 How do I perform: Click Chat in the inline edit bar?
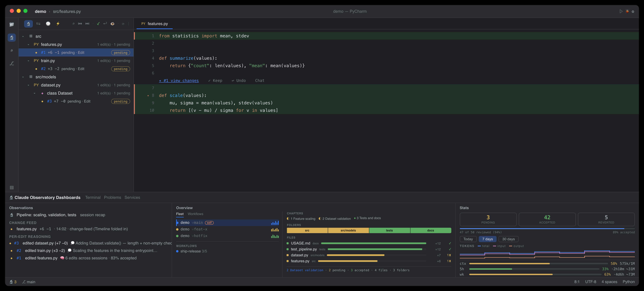pyautogui.click(x=260, y=81)
